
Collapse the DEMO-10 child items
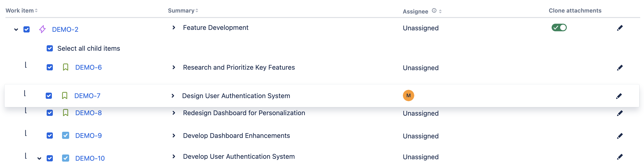coord(39,158)
